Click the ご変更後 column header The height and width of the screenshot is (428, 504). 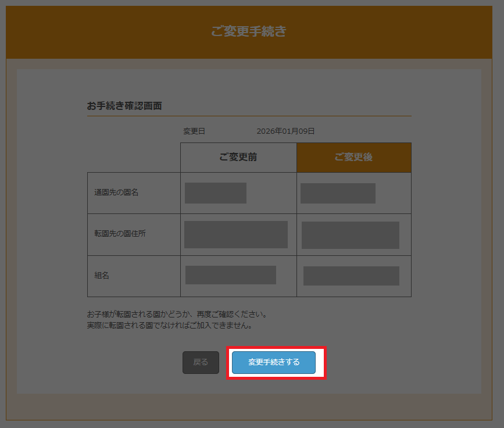(353, 158)
